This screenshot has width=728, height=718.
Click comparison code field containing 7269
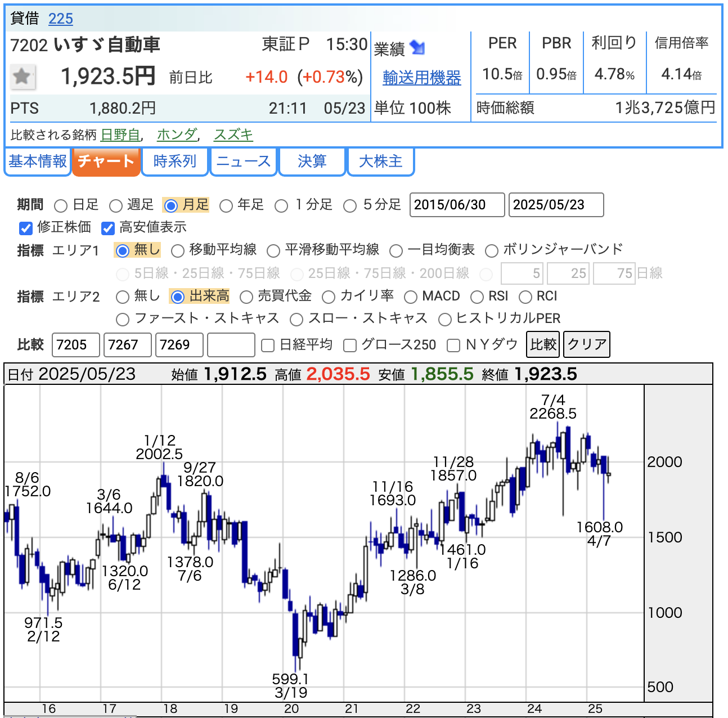click(x=179, y=345)
